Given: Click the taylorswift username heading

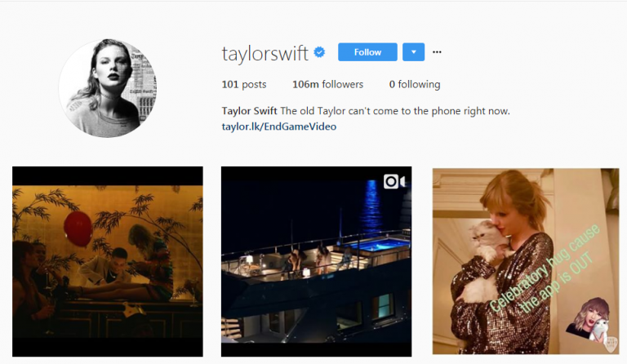Looking at the screenshot, I should (265, 53).
